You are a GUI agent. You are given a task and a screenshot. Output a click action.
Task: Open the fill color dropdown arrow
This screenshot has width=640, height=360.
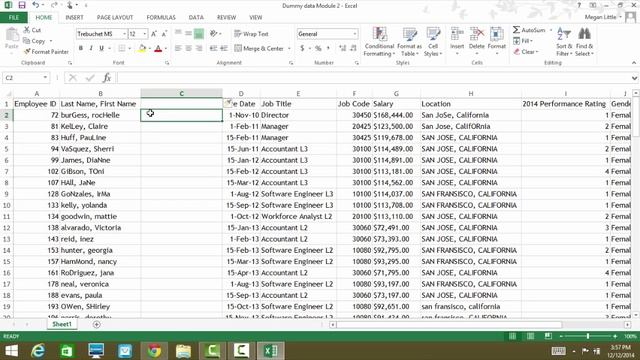[x=149, y=49]
